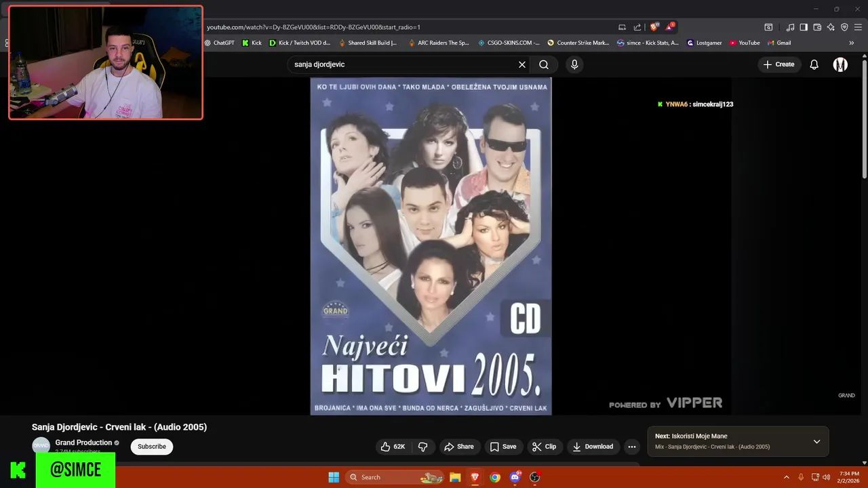
Task: Show hidden system tray icons chevron
Action: (x=787, y=477)
